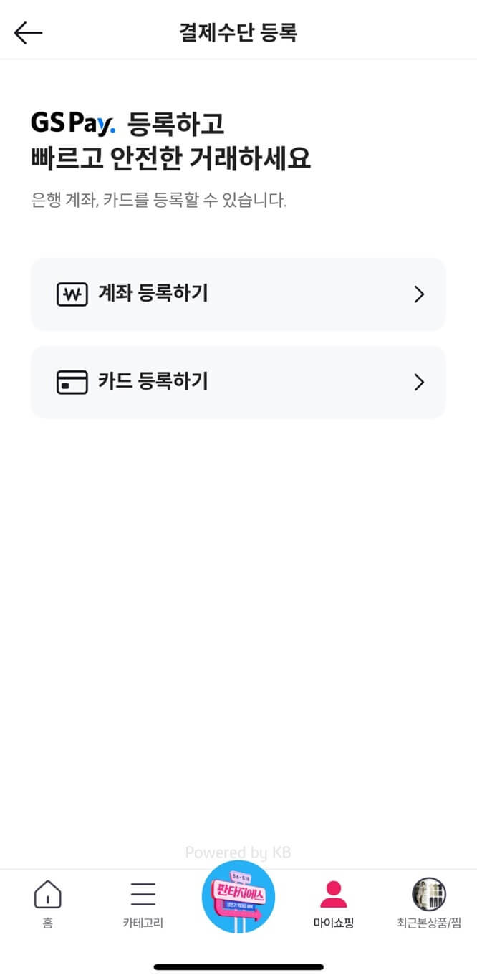477x980 pixels.
Task: Tap the 카테고리 menu lines icon
Action: pos(143,893)
